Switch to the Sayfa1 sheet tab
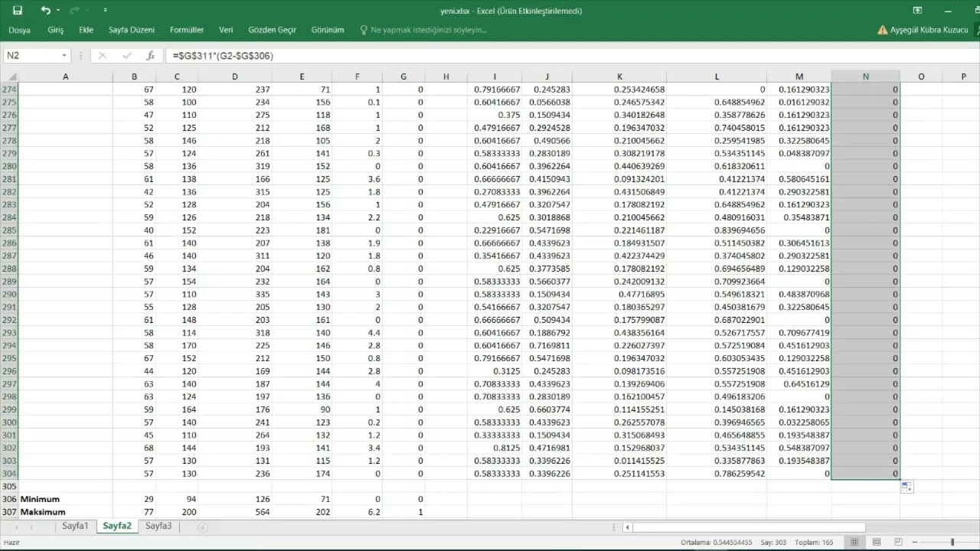 coord(75,527)
